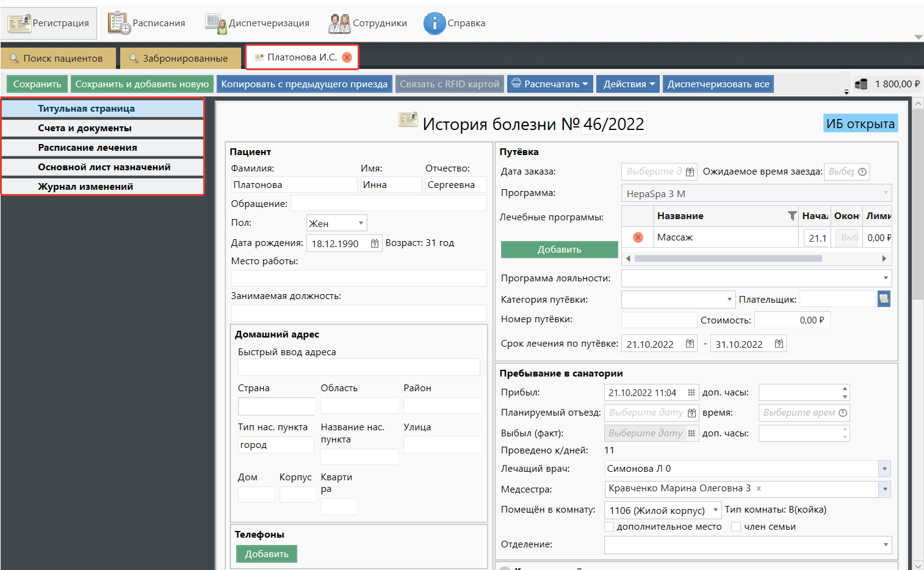Check the член семьи checkbox
This screenshot has width=924, height=570.
click(x=736, y=527)
